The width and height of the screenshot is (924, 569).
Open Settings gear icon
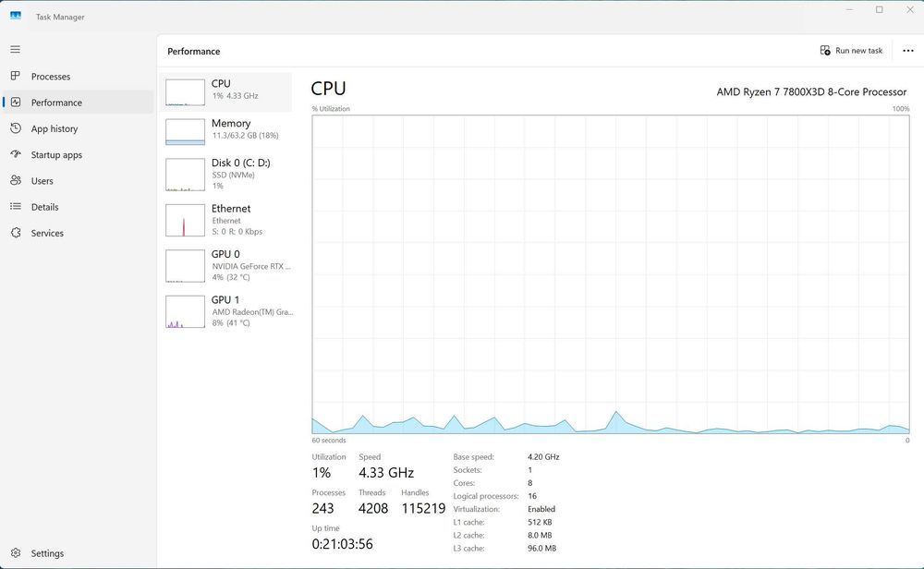pyautogui.click(x=16, y=553)
